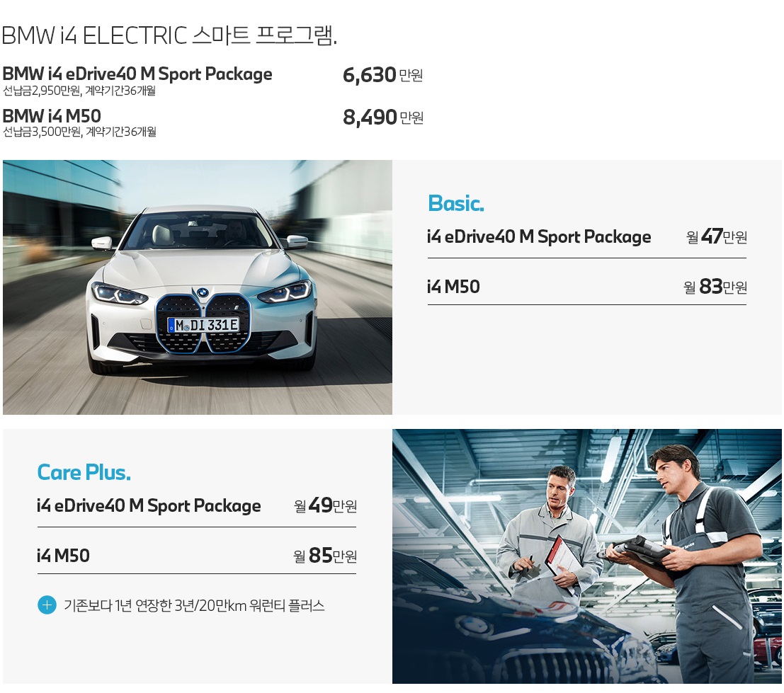Select the Basic i4 M50 row
Image resolution: width=784 pixels, height=693 pixels.
tap(587, 287)
